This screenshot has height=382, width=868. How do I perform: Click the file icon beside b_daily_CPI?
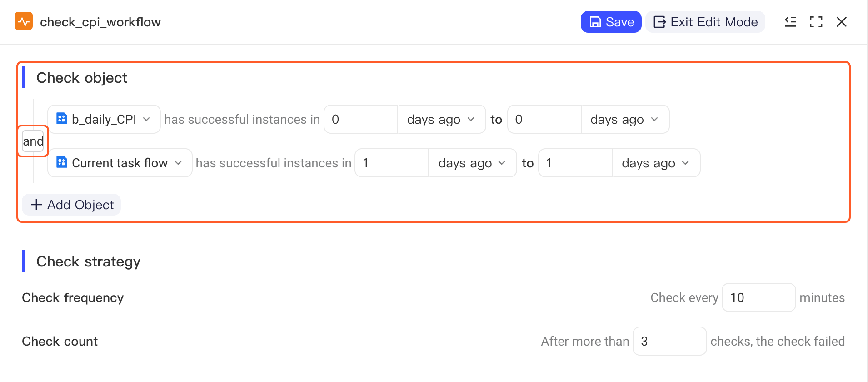tap(61, 119)
